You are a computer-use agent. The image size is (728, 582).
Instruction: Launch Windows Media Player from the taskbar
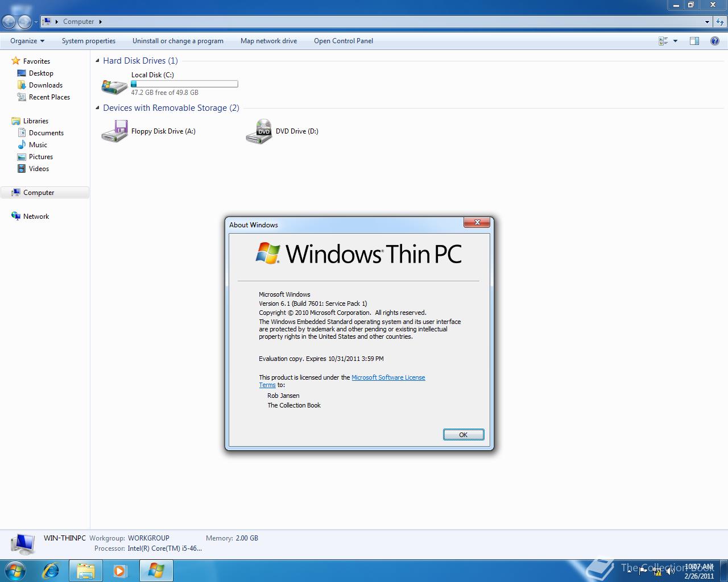[120, 571]
